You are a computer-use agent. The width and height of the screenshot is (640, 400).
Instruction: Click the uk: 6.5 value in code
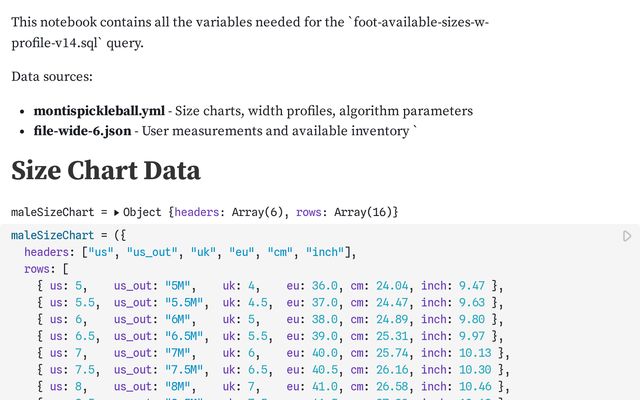coord(246,369)
